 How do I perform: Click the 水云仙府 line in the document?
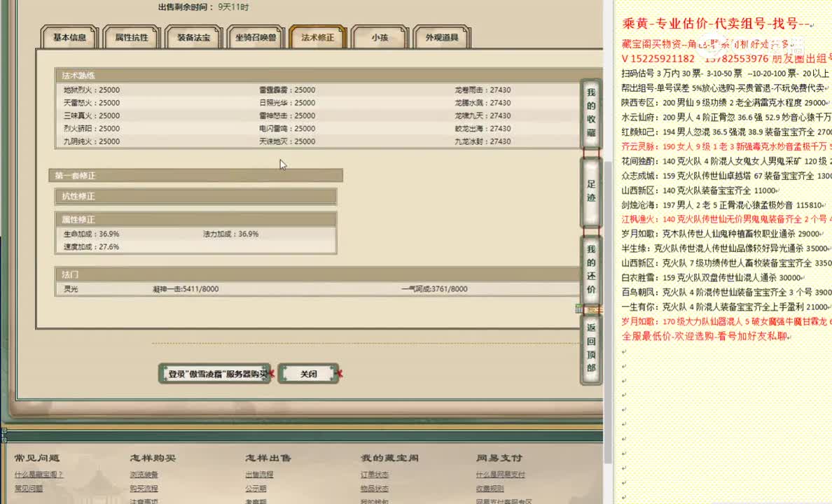pos(726,117)
